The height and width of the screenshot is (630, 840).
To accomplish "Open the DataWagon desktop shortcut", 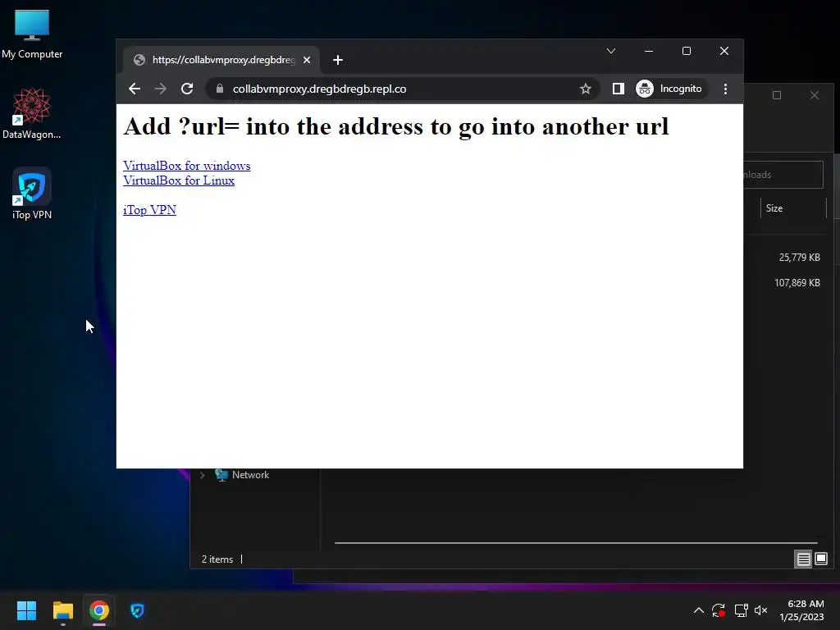I will (x=32, y=113).
